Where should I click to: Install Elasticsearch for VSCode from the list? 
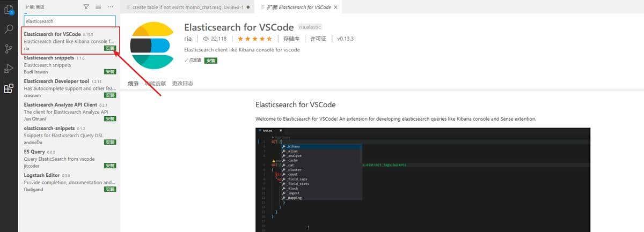(x=110, y=48)
